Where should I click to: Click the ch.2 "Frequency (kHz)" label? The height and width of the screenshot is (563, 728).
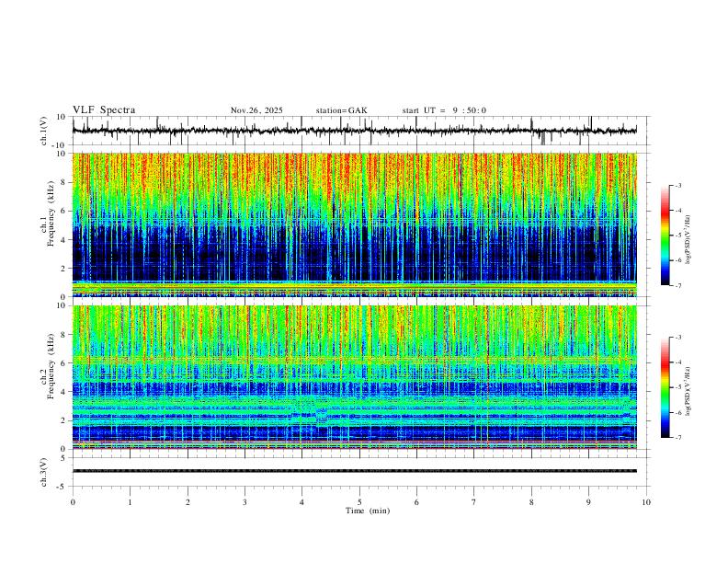click(x=51, y=366)
